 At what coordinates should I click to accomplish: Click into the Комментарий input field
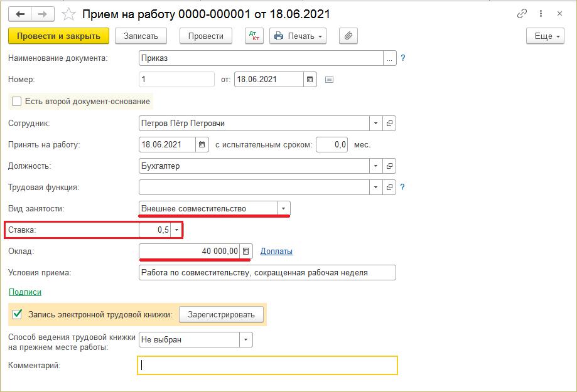tap(267, 366)
